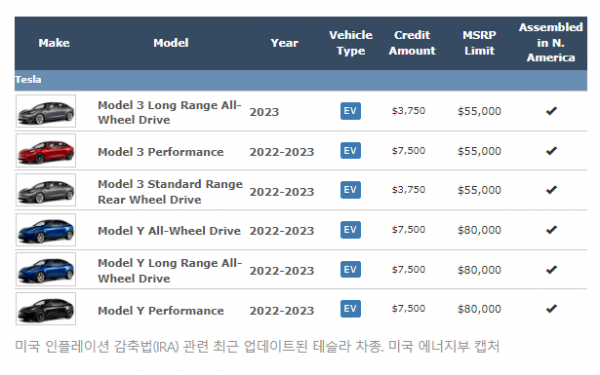
Task: Open the red Model 3 Performance thumbnail
Action: [46, 151]
